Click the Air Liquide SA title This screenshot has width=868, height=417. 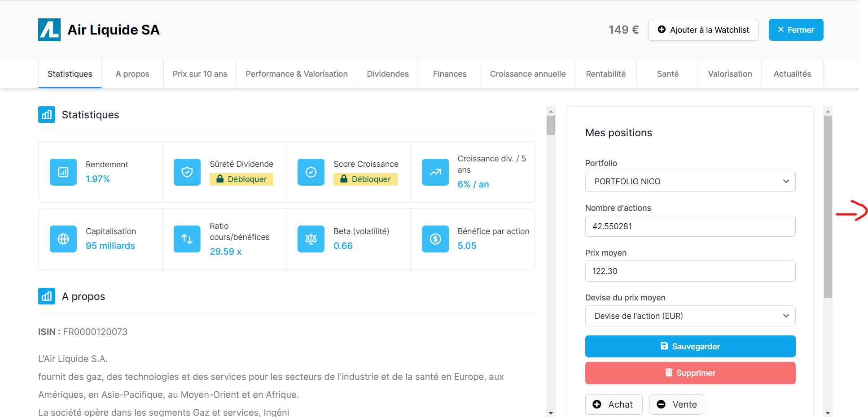[x=114, y=30]
